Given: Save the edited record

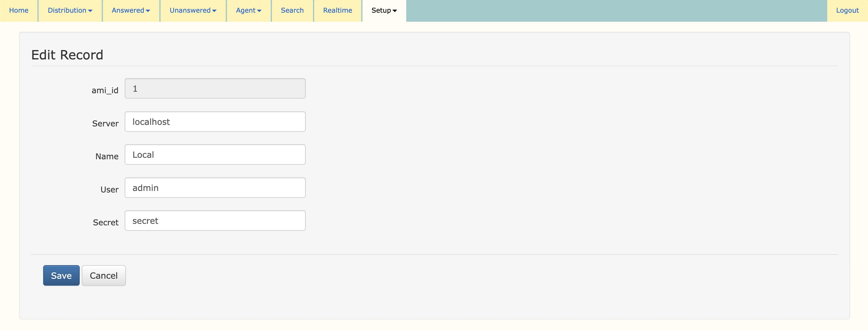Looking at the screenshot, I should coord(61,275).
